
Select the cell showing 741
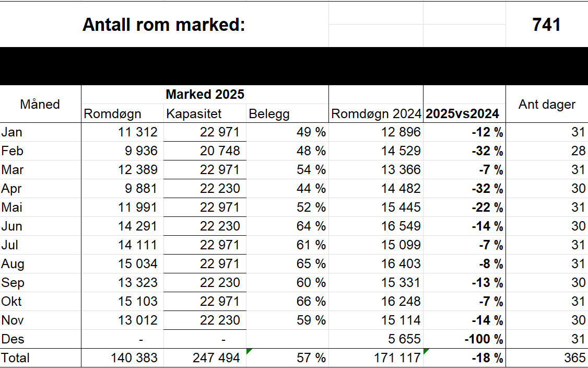545,24
